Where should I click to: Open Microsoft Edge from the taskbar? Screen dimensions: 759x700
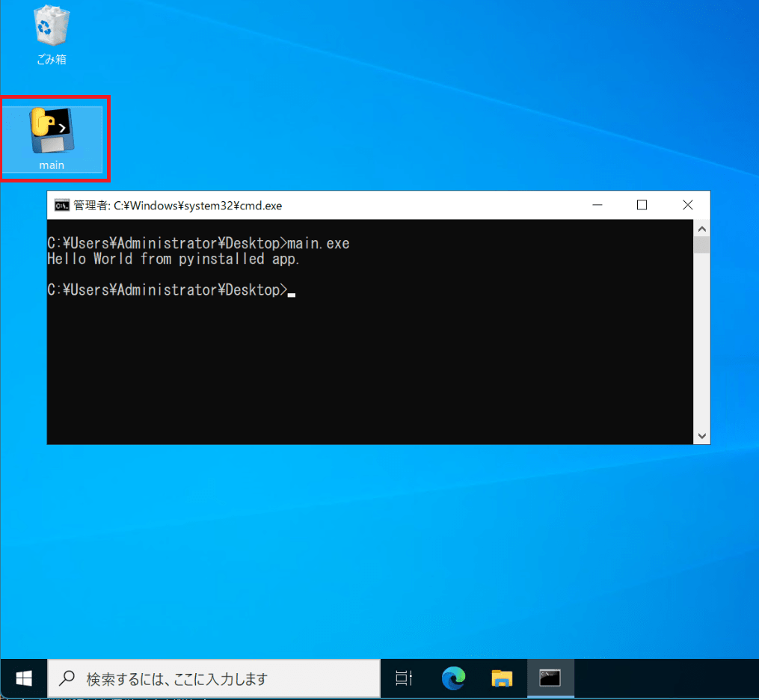[453, 678]
